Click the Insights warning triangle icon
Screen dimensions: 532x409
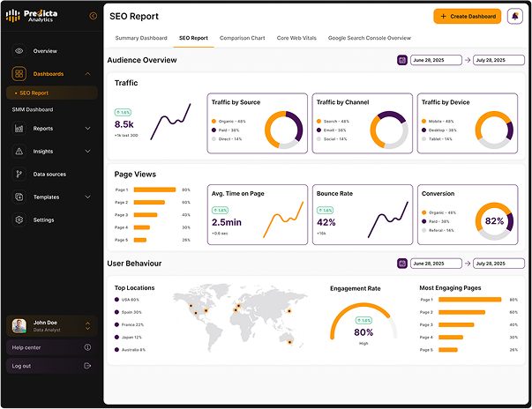point(19,152)
